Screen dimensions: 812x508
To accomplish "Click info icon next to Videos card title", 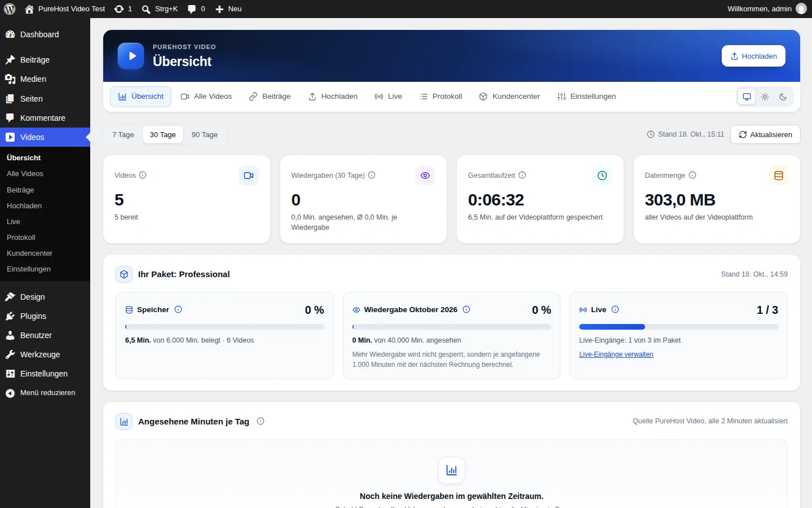I will coord(143,175).
